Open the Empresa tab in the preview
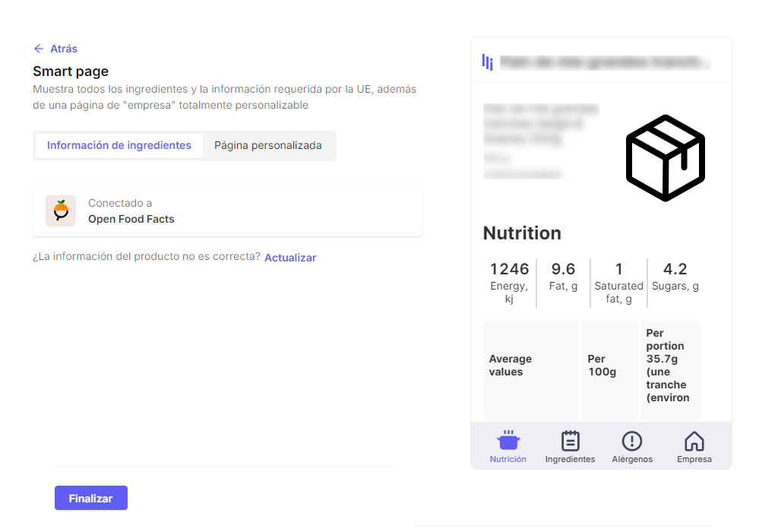The width and height of the screenshot is (778, 532). 694,447
